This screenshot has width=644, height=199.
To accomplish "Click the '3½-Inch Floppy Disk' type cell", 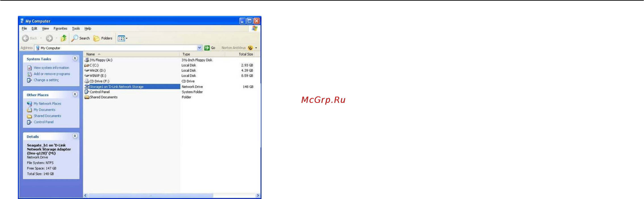I will (197, 60).
